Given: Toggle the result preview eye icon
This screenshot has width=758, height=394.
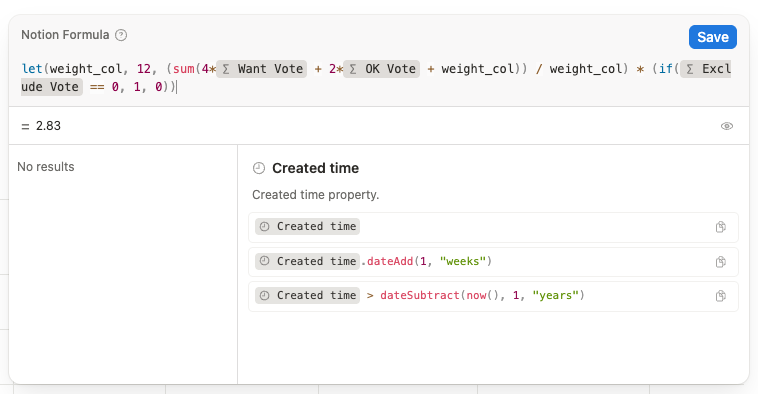Looking at the screenshot, I should pyautogui.click(x=727, y=126).
